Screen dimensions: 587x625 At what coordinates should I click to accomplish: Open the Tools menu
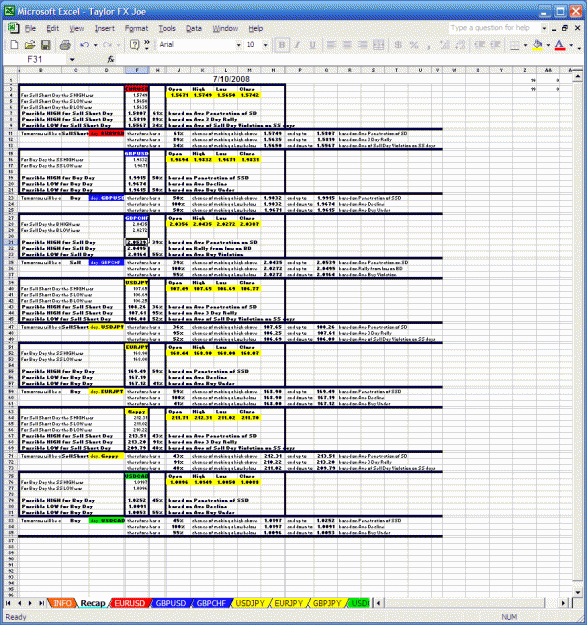pyautogui.click(x=167, y=28)
